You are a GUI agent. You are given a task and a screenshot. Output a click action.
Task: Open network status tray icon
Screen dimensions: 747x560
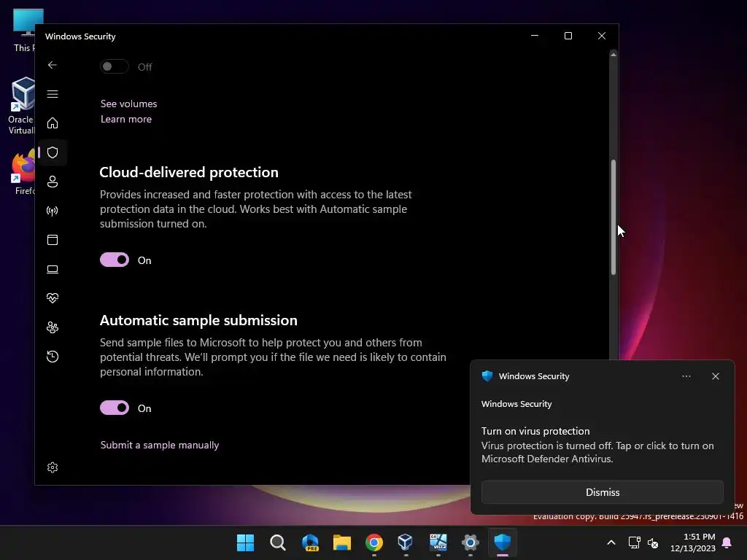tap(634, 542)
